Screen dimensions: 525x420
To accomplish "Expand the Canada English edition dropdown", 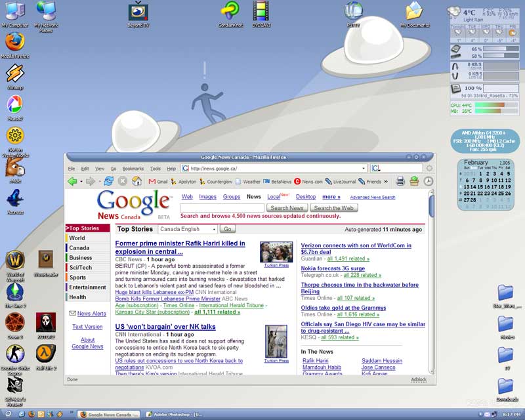I will click(x=214, y=229).
